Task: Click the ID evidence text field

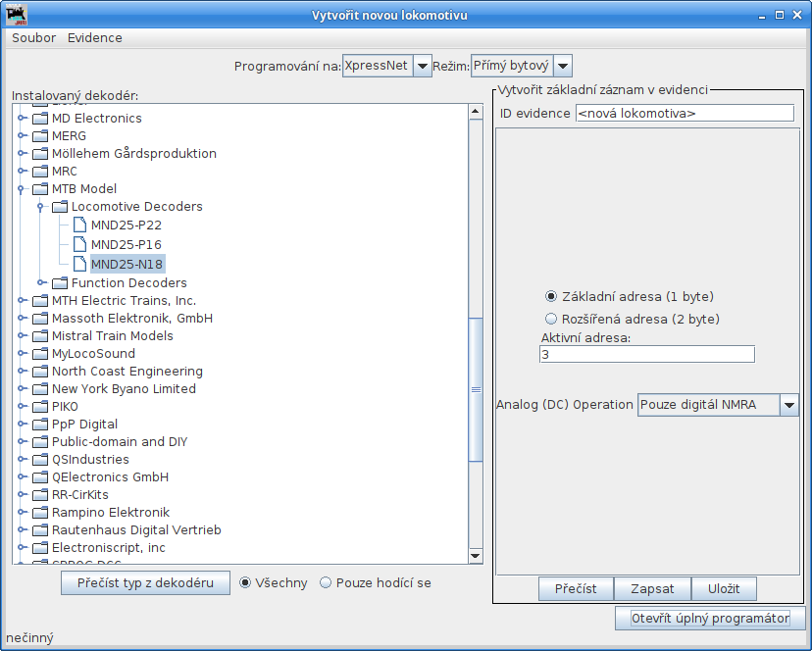Action: pos(685,113)
